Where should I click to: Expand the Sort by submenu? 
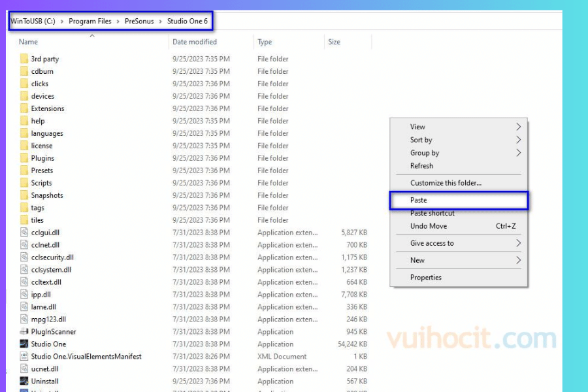519,140
